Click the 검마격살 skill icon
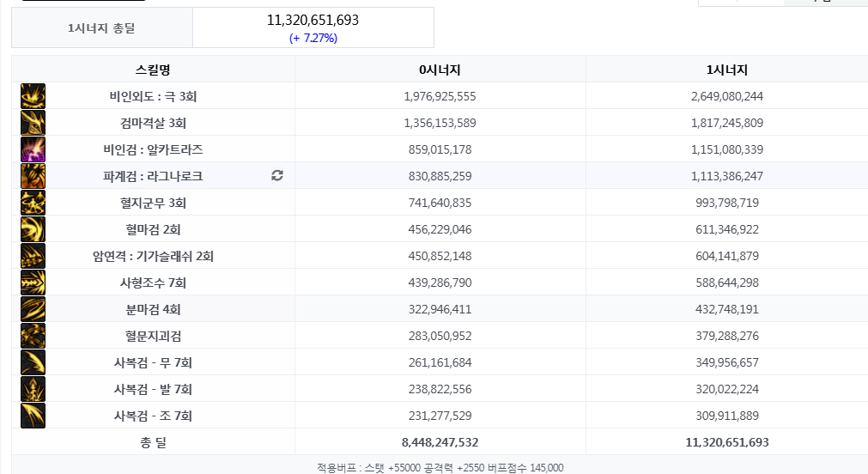The width and height of the screenshot is (868, 474). 33,123
